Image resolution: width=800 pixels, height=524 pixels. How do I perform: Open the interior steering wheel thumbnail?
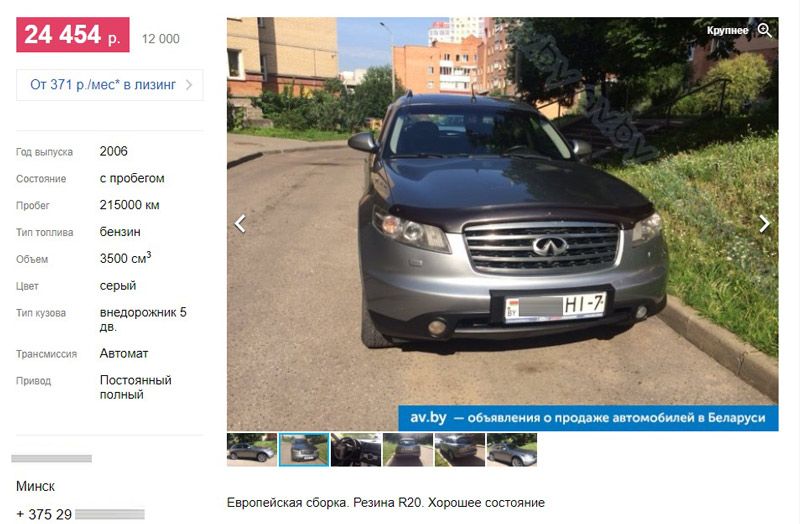click(356, 450)
